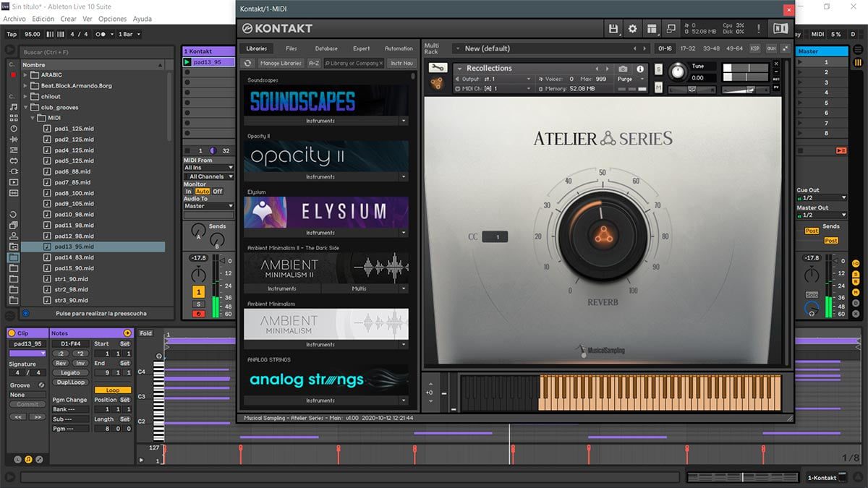
Task: Click the Ableton browser User Library icon
Action: click(x=14, y=236)
